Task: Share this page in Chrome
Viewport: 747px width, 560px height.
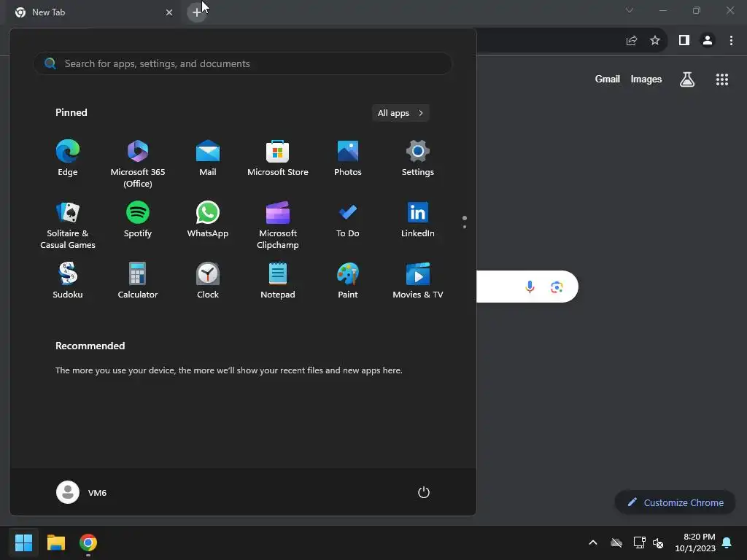Action: pos(632,41)
